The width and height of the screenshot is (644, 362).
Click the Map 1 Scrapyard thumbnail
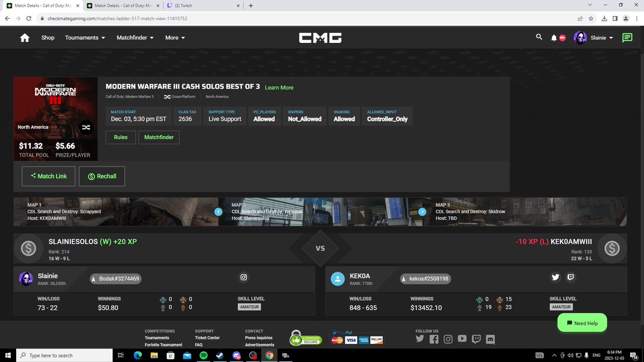click(116, 212)
